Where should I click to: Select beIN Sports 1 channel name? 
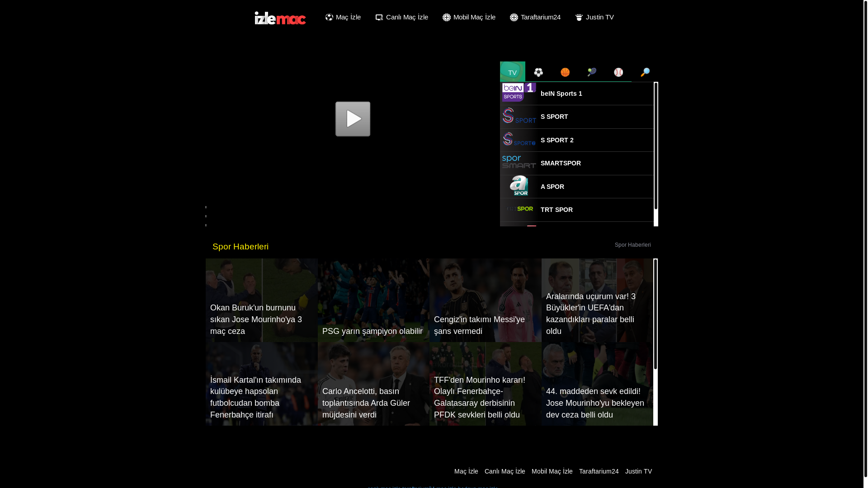[x=561, y=94]
